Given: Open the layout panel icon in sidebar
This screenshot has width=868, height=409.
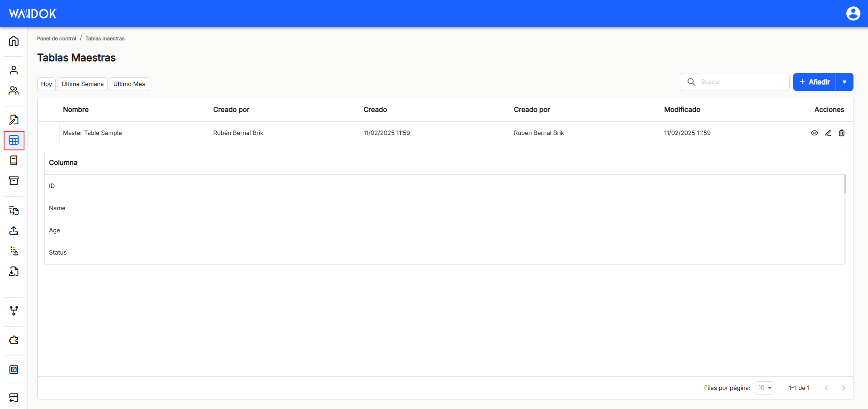Looking at the screenshot, I should coord(14,370).
